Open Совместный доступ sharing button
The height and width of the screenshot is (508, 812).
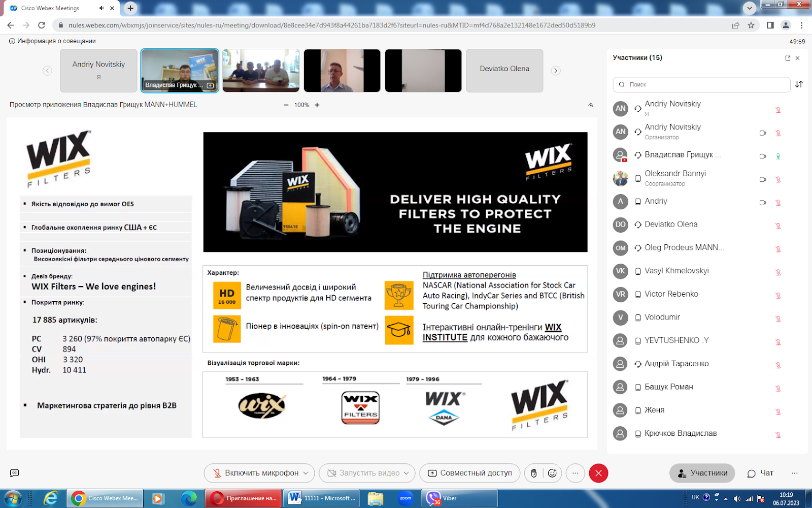point(470,473)
